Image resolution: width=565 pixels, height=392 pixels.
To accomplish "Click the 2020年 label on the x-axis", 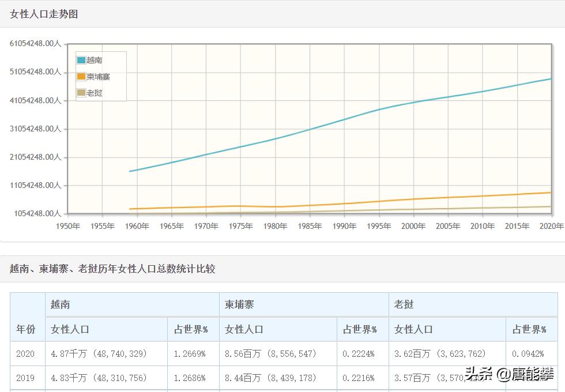I will tap(552, 226).
